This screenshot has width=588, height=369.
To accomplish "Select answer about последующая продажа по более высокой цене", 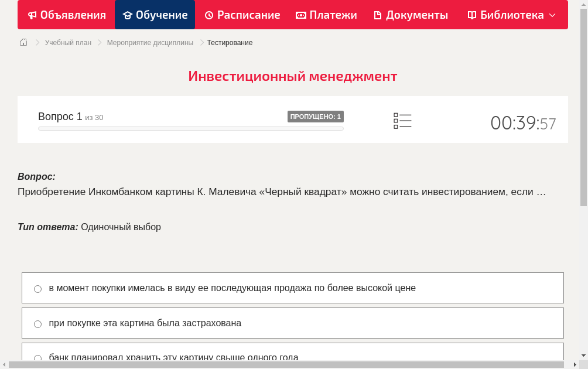I will (37, 288).
